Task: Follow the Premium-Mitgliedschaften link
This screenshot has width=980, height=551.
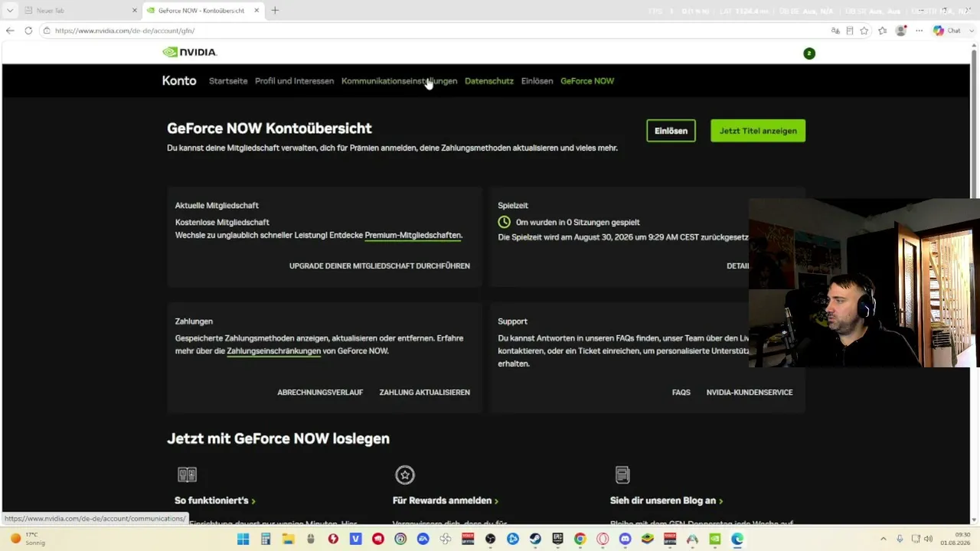Action: [x=413, y=236]
